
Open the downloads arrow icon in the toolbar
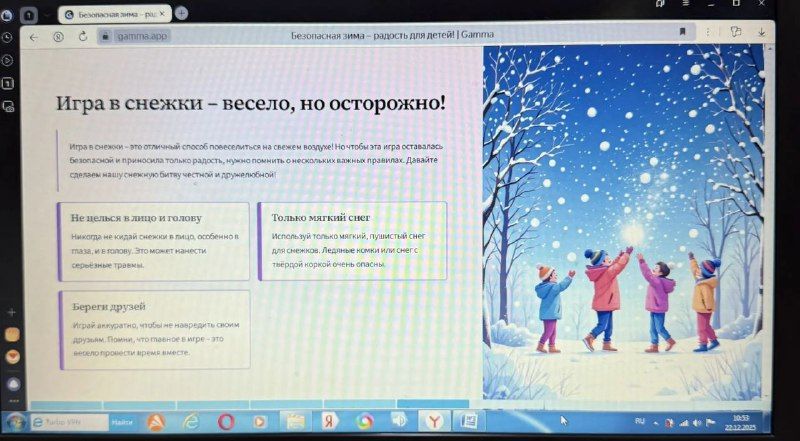point(762,32)
